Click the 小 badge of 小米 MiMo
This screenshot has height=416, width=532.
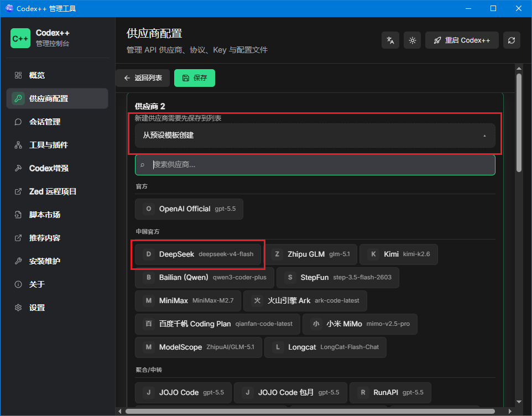click(x=316, y=324)
